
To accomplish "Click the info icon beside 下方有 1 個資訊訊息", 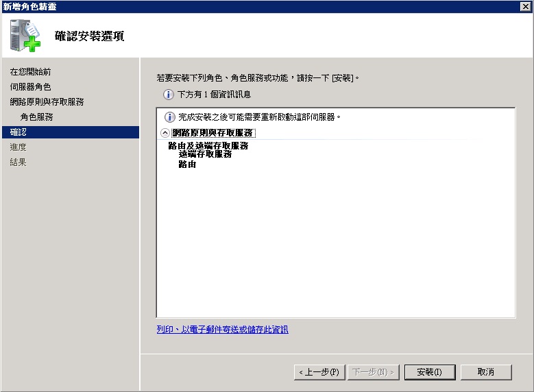I will (x=168, y=95).
